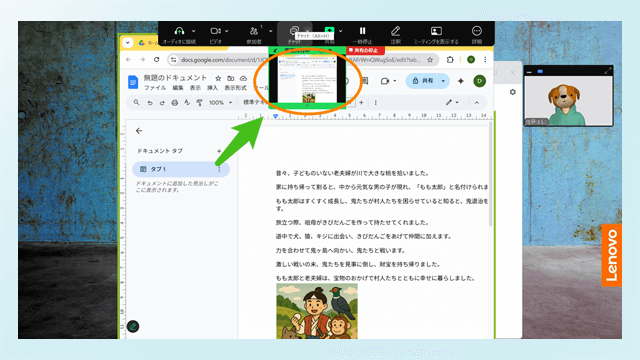Screen dimensions: 640x360
Task: Click the Gemini sparkle icon in Docs
Action: point(461,81)
